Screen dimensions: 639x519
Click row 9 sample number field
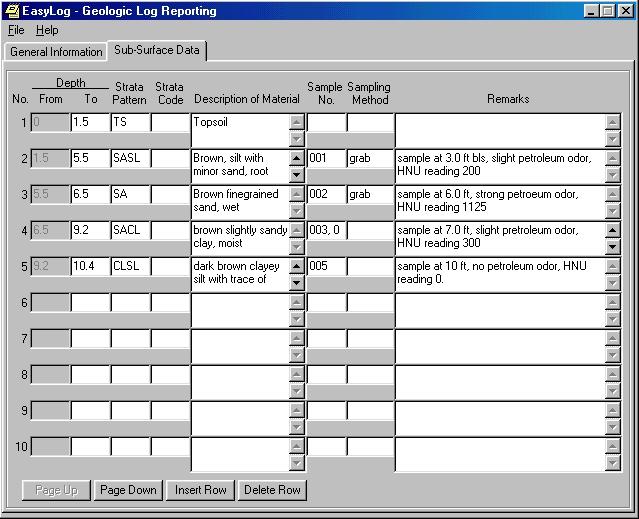[326, 411]
